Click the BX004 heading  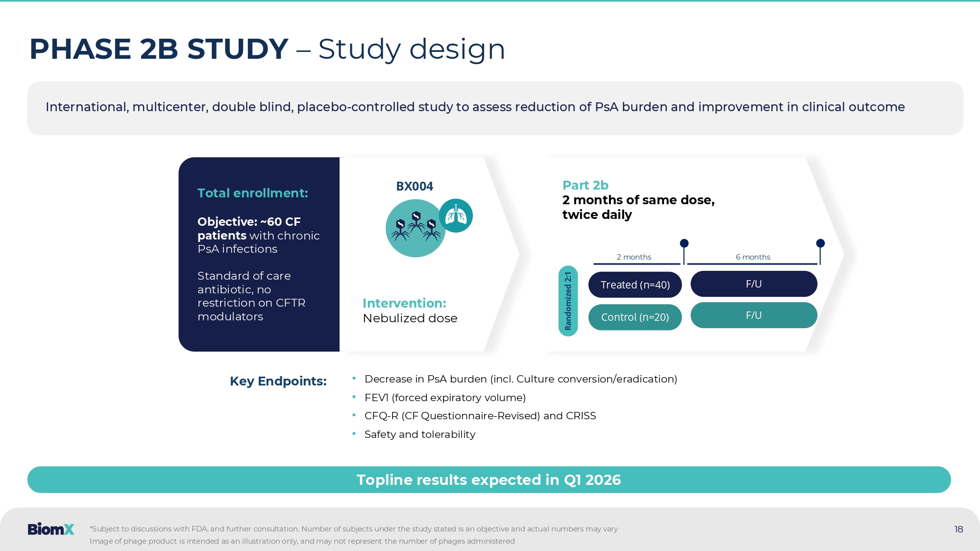(414, 186)
